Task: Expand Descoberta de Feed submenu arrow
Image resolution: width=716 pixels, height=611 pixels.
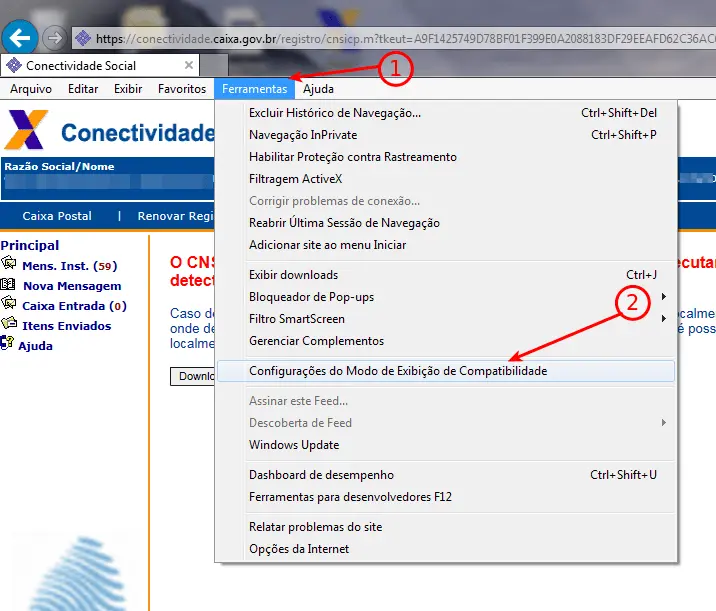Action: point(663,422)
